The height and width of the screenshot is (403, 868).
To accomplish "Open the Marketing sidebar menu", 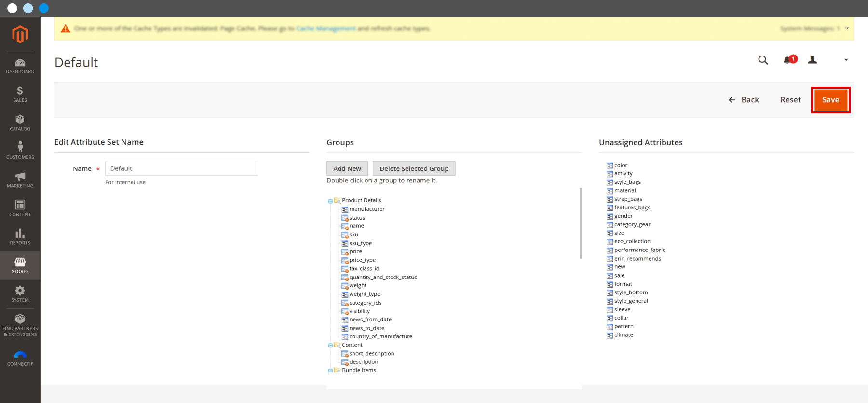I will [20, 180].
